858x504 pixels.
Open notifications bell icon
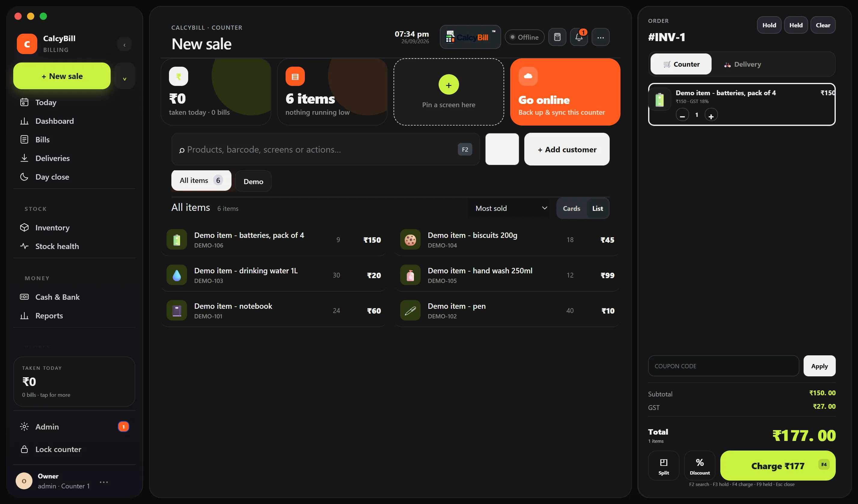[x=579, y=37]
